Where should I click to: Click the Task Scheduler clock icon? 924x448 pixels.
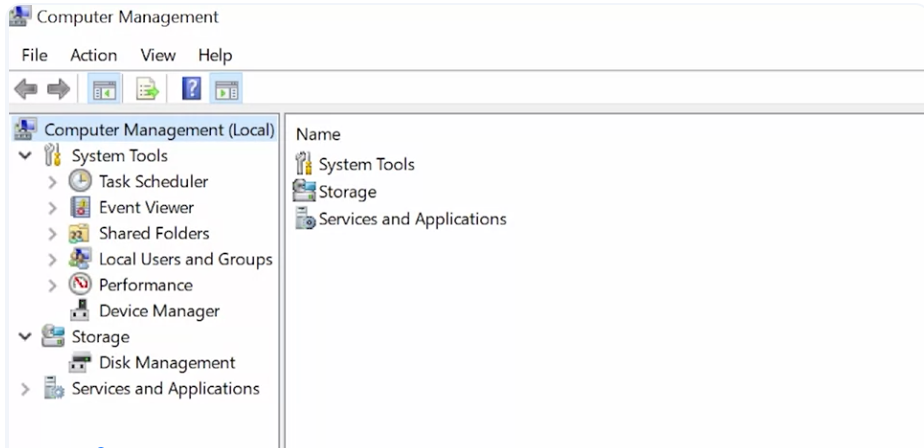80,181
